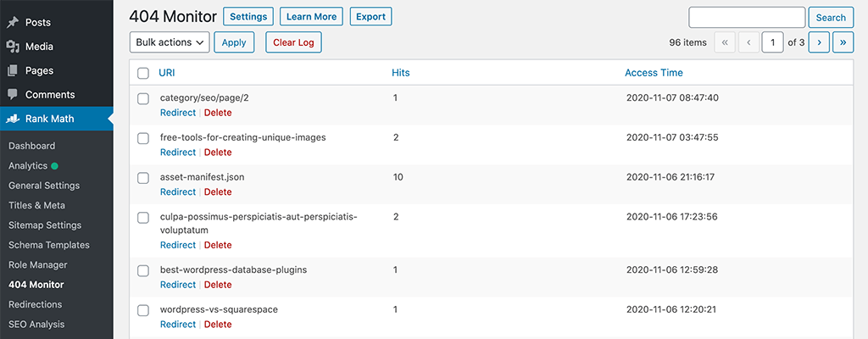The width and height of the screenshot is (868, 339).
Task: Tick the select-all checkbox in table header
Action: click(143, 73)
